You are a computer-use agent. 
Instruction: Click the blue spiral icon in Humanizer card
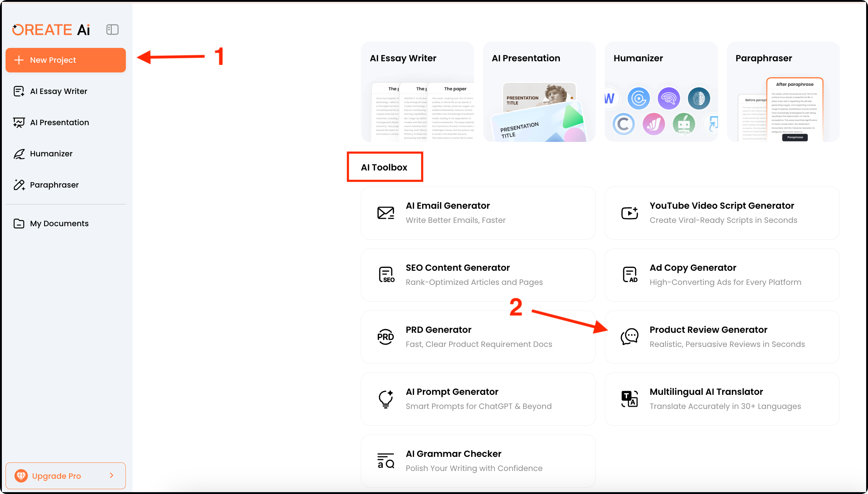coord(639,98)
